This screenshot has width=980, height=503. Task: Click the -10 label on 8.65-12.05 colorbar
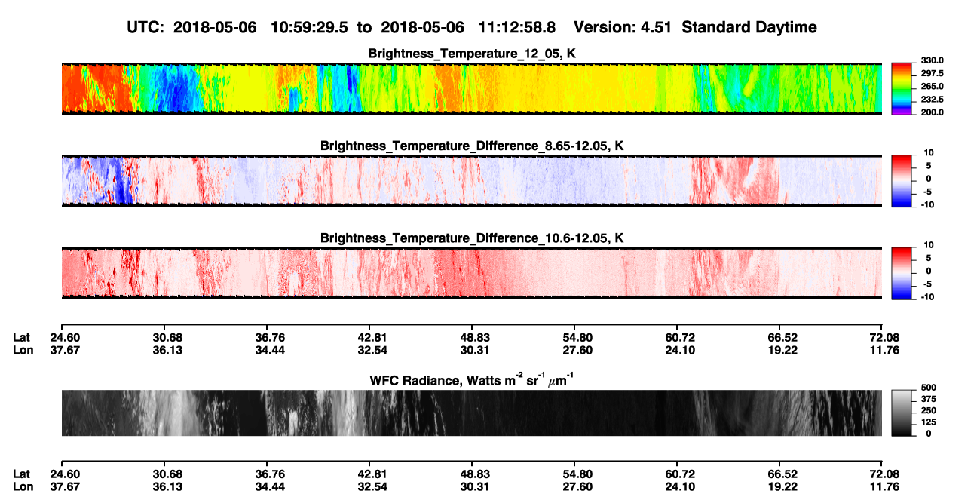pos(926,204)
